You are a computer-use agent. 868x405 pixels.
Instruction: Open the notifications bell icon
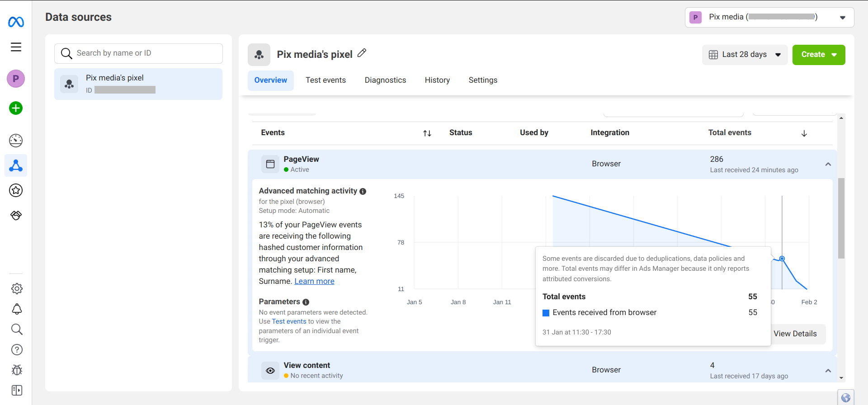[x=17, y=309]
